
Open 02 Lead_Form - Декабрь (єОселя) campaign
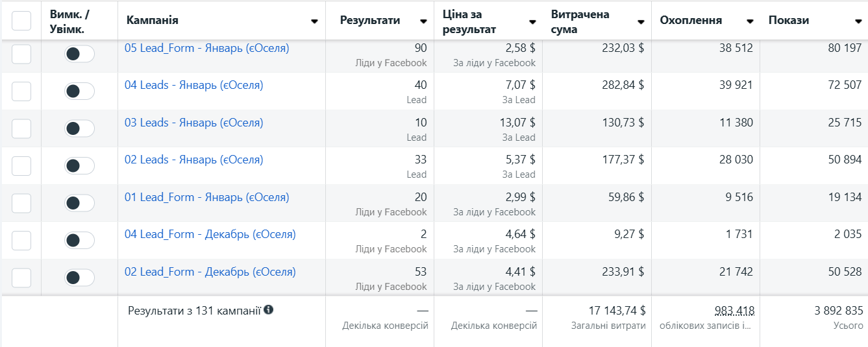(210, 272)
